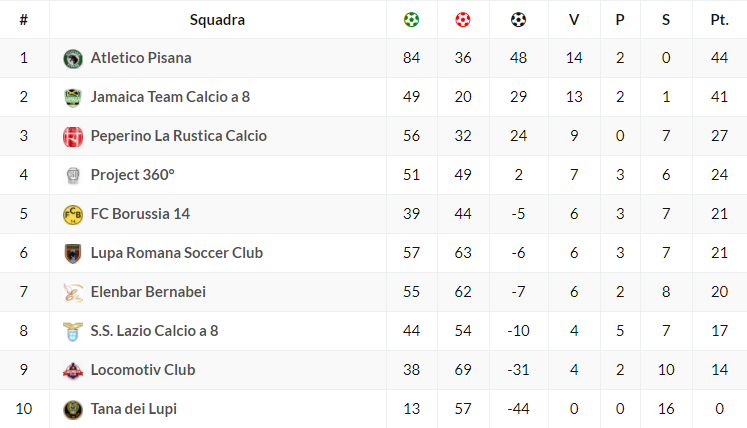Click the Atletico Pisana team logo
747x428 pixels.
[x=72, y=58]
